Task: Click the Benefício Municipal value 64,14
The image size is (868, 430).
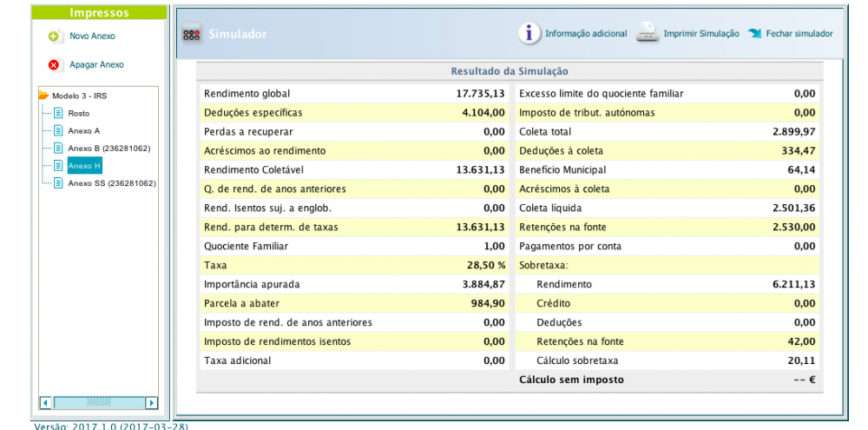Action: tap(801, 169)
